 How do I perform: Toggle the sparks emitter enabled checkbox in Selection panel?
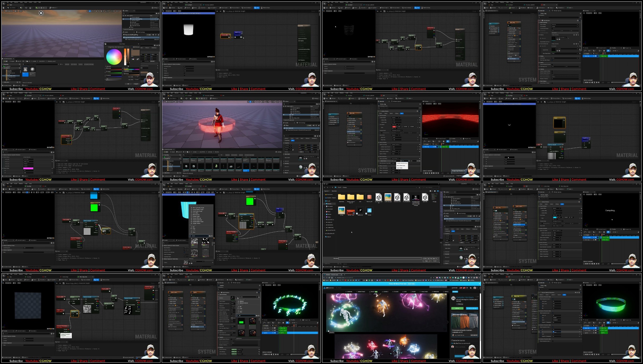click(x=218, y=286)
